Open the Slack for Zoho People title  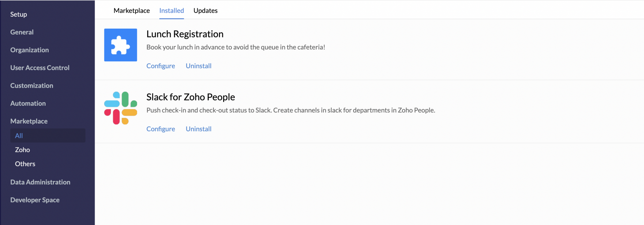click(x=191, y=97)
